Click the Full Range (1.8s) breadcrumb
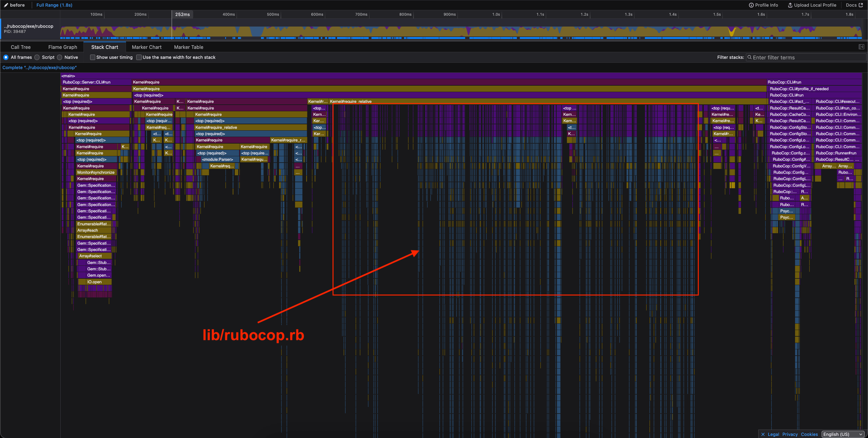Image resolution: width=868 pixels, height=438 pixels. [54, 5]
